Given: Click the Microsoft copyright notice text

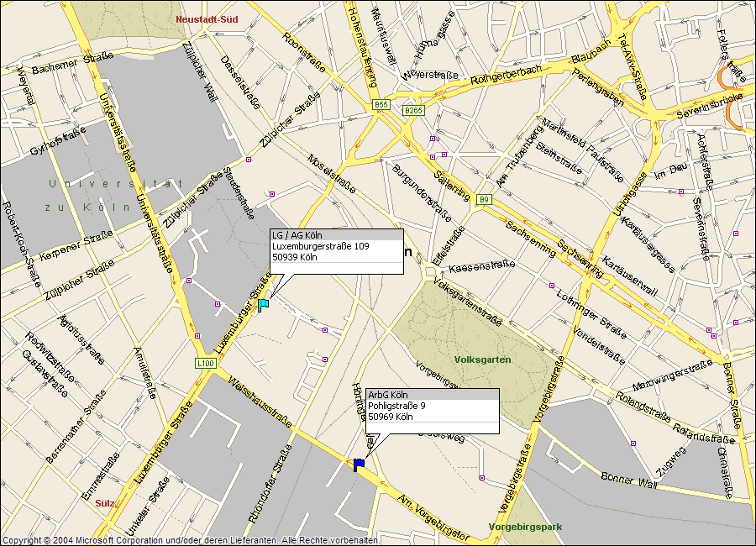Looking at the screenshot, I should (x=191, y=539).
